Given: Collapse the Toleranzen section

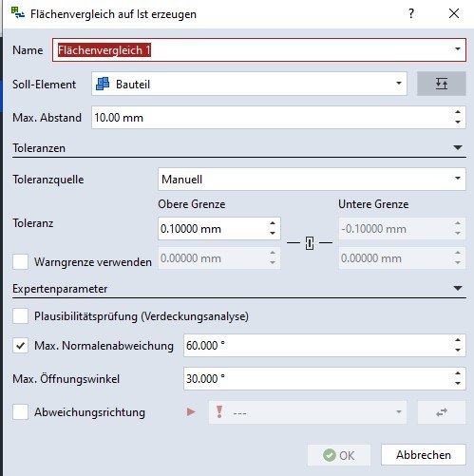Looking at the screenshot, I should pyautogui.click(x=458, y=147).
